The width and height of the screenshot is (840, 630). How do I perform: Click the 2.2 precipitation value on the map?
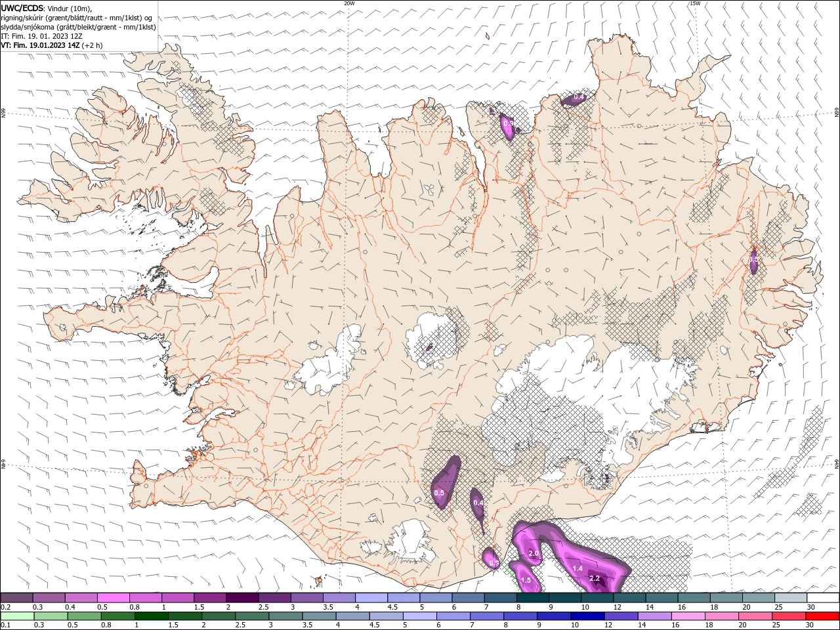pos(595,578)
